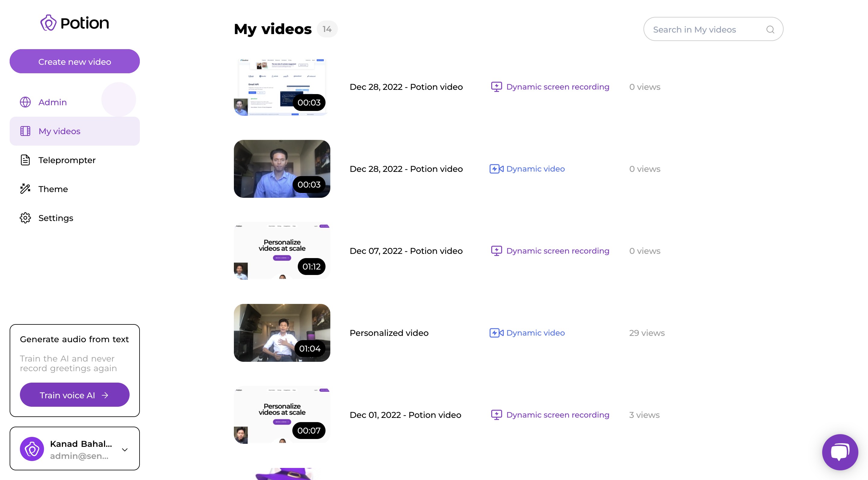This screenshot has width=868, height=480.
Task: Click the Teleprompter document icon
Action: [25, 160]
